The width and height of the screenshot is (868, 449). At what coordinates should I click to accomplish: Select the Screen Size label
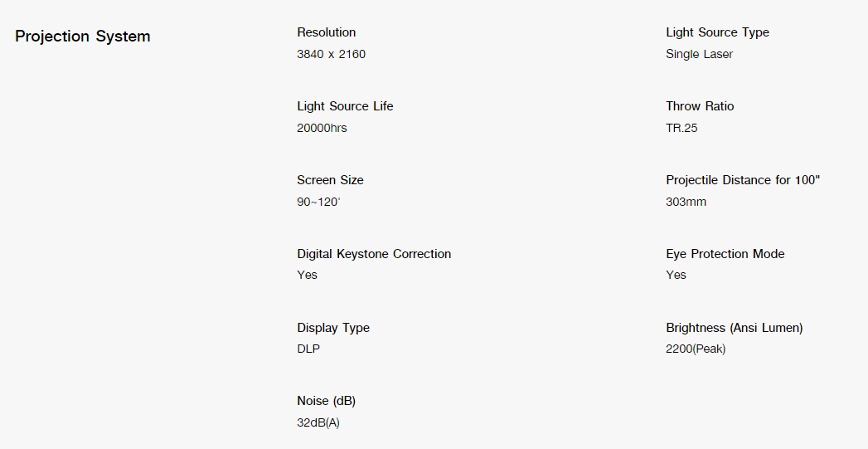pos(330,180)
